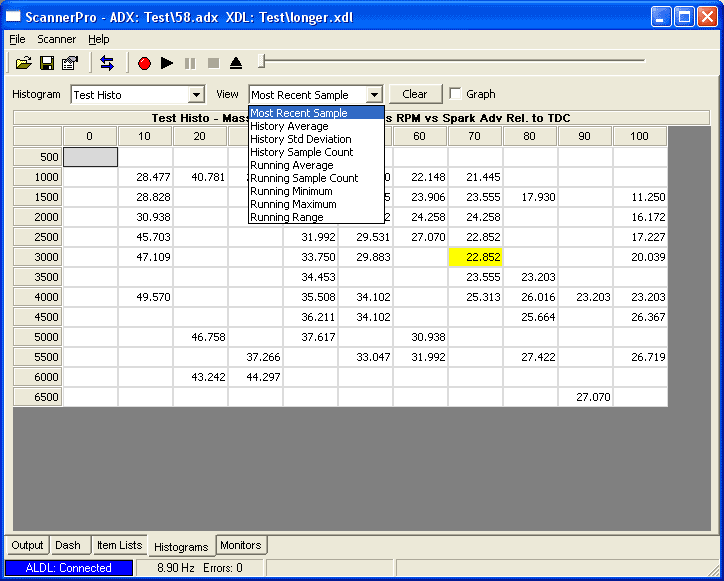Click the playback position slider handle
This screenshot has width=724, height=581.
click(261, 62)
